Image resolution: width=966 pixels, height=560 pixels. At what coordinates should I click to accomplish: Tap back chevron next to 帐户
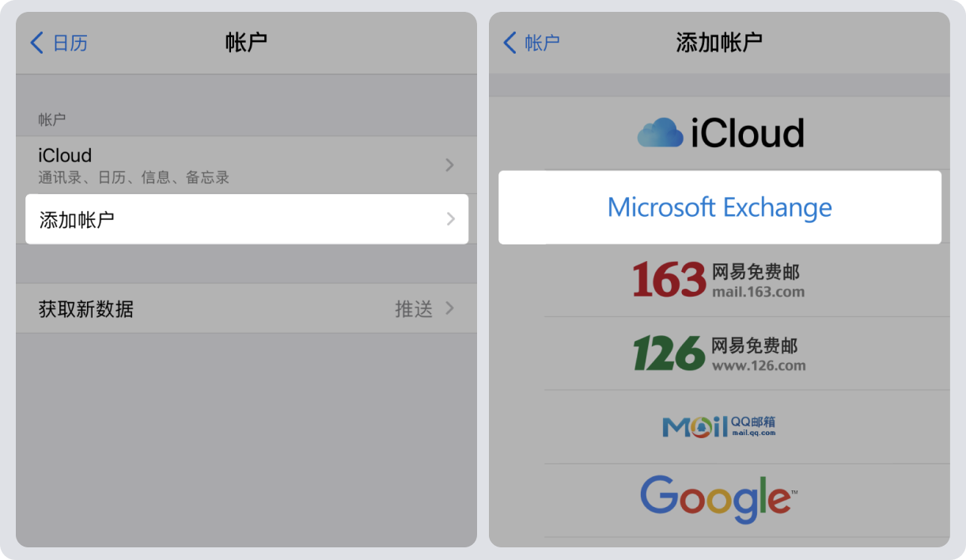(510, 43)
